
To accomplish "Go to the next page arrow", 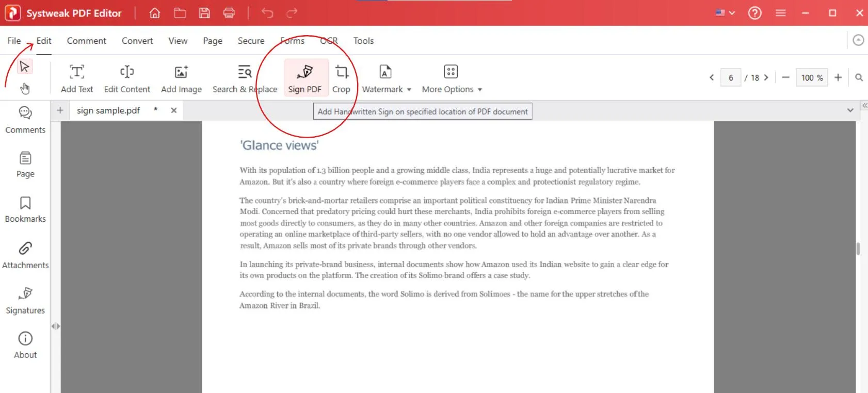I will point(766,77).
